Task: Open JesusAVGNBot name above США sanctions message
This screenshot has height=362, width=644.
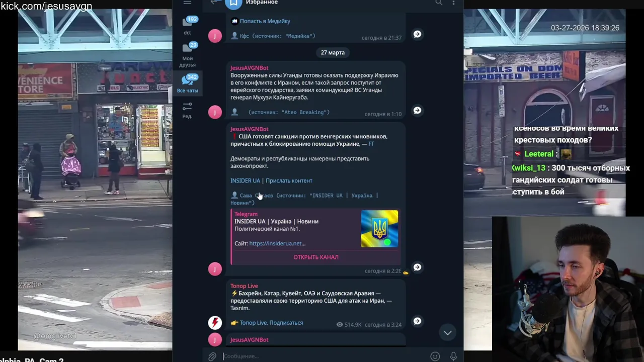Action: (x=249, y=129)
